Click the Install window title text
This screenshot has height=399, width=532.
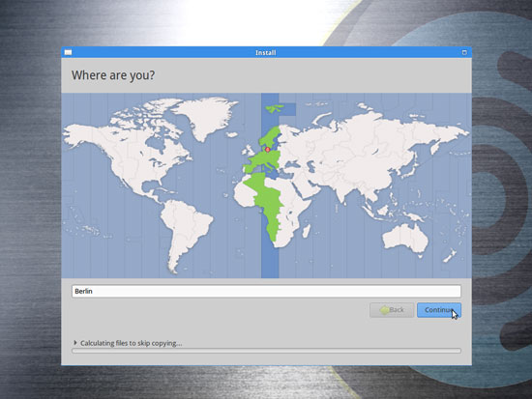(x=266, y=52)
